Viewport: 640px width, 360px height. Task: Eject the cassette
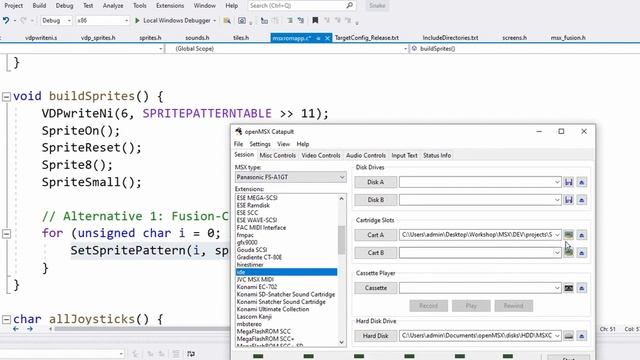(582, 288)
